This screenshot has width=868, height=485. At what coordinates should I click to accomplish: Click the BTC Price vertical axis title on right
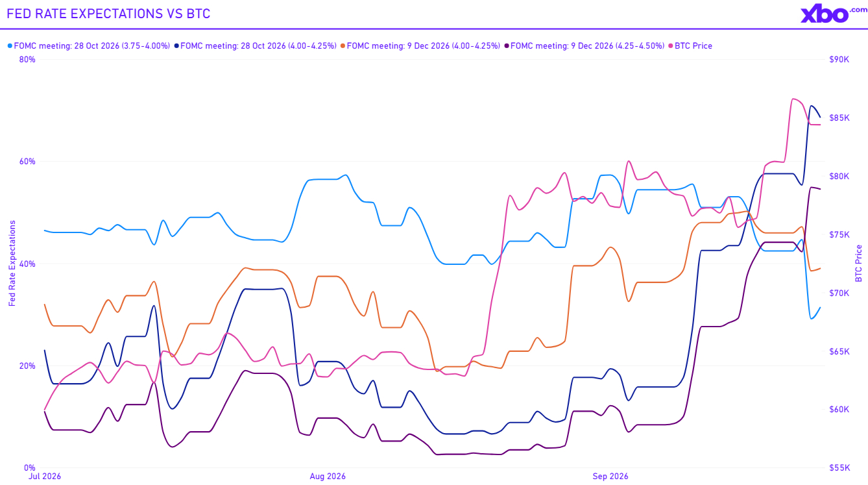pos(859,263)
